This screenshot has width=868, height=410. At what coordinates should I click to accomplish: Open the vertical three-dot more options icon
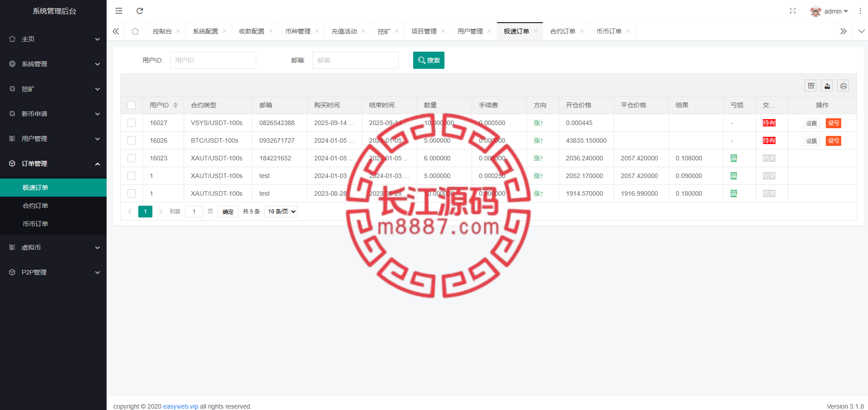(x=860, y=11)
